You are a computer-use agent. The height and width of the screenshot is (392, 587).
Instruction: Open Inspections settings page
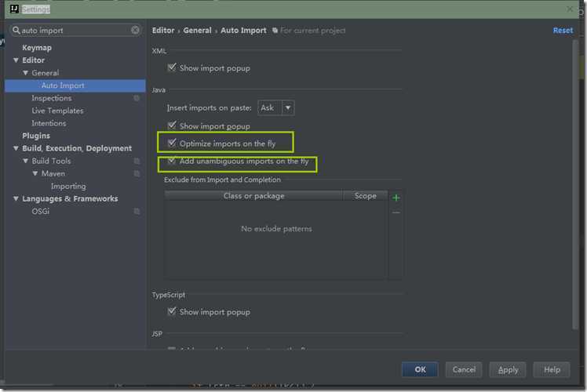(x=52, y=98)
